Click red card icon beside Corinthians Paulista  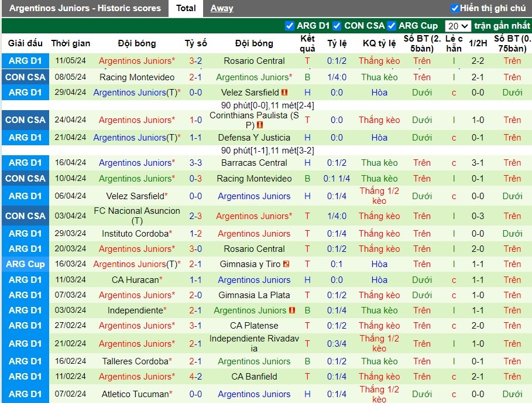coord(260,125)
